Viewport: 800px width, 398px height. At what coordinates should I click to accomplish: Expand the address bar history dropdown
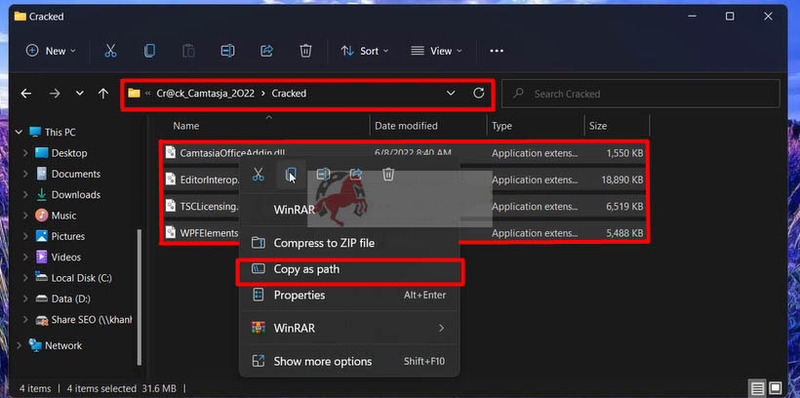pyautogui.click(x=451, y=93)
